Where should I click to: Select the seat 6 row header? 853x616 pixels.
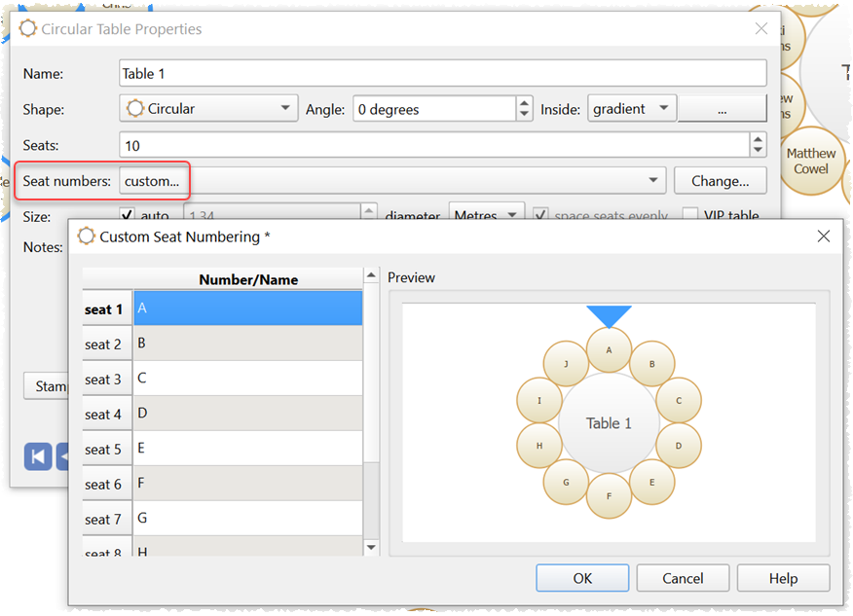pyautogui.click(x=107, y=484)
